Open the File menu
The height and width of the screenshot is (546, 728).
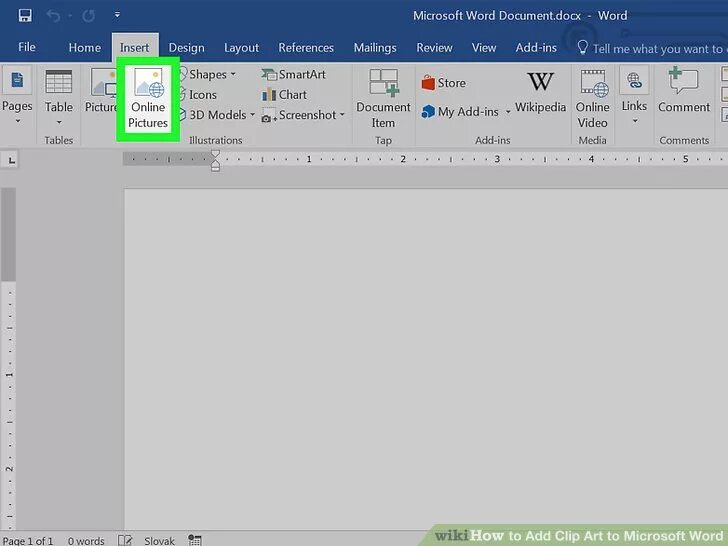tap(26, 47)
